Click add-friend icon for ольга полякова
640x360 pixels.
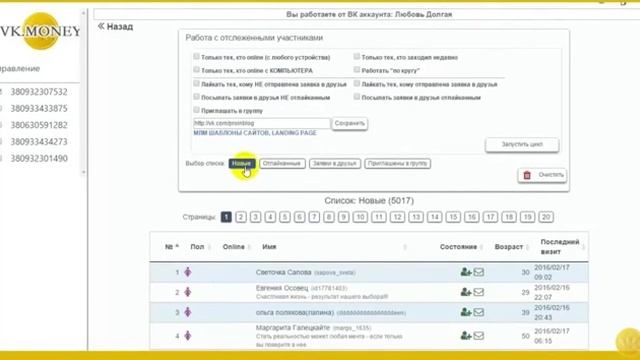[466, 312]
